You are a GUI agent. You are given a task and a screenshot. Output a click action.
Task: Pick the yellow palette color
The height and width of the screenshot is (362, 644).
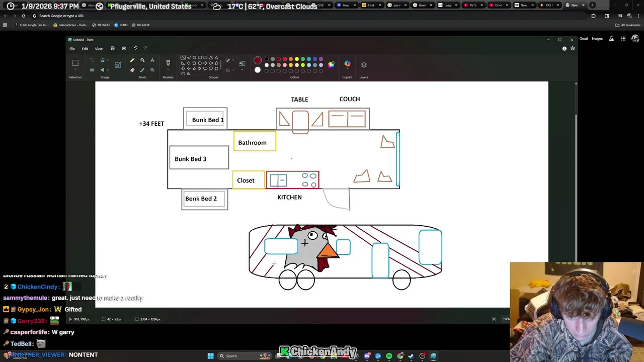297,59
